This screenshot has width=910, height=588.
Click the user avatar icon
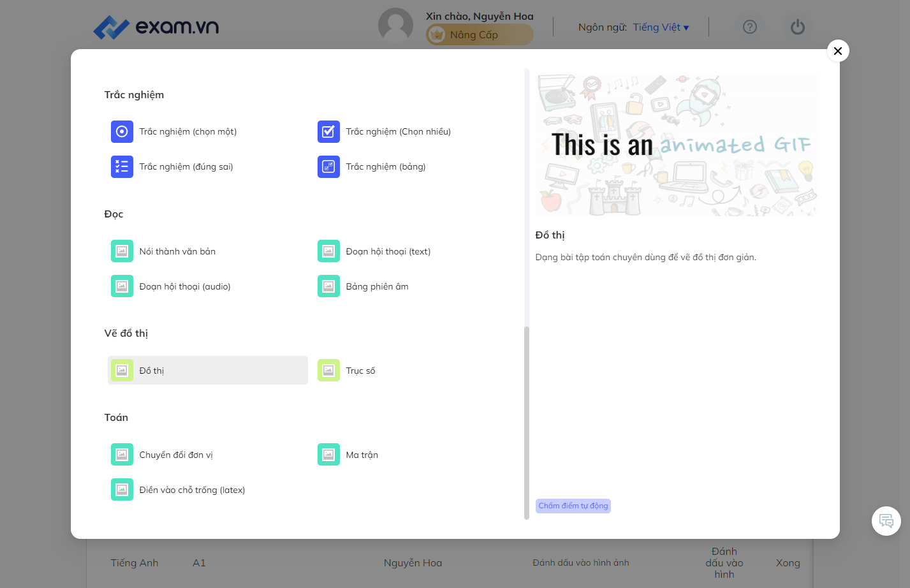(395, 26)
